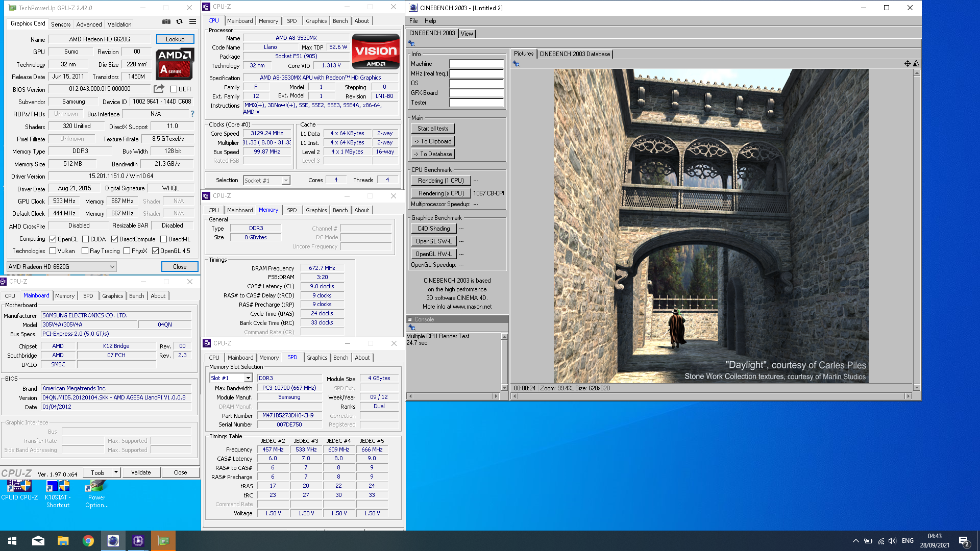The width and height of the screenshot is (980, 551).
Task: Toggle CUDA checkbox
Action: point(85,239)
